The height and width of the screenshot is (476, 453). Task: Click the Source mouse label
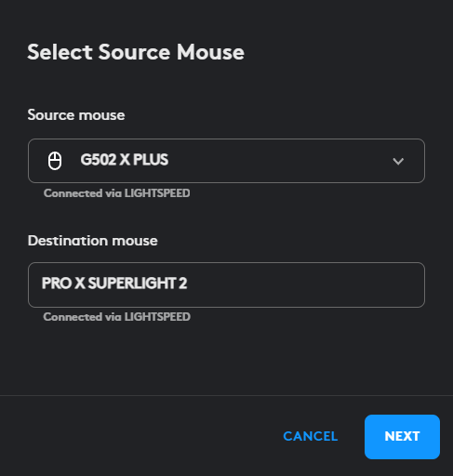point(76,115)
